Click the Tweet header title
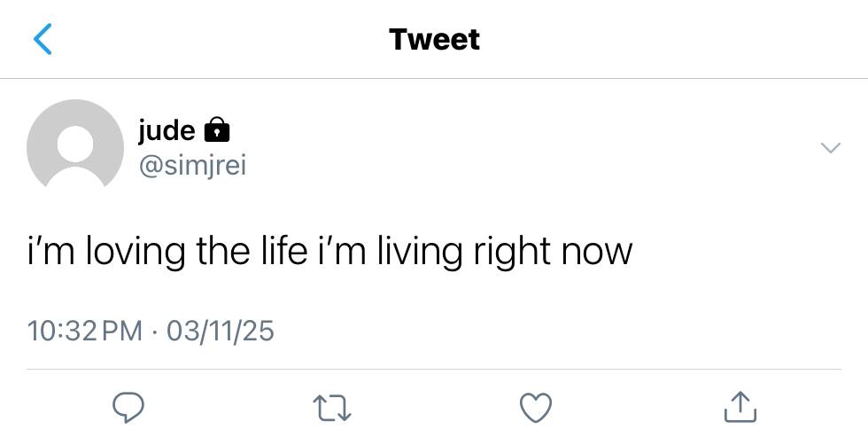This screenshot has width=868, height=445. (x=434, y=39)
